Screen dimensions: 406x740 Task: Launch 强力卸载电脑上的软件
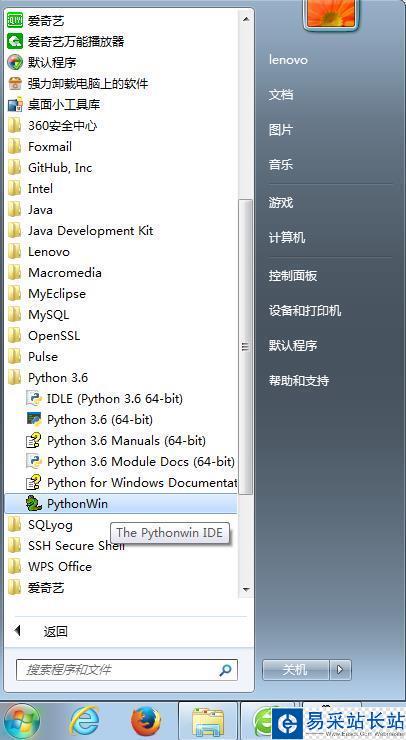pos(78,84)
